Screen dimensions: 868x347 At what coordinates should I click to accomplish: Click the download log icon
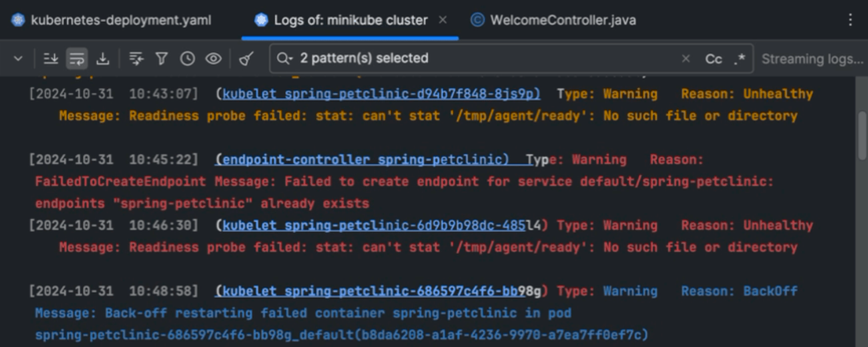[x=102, y=58]
